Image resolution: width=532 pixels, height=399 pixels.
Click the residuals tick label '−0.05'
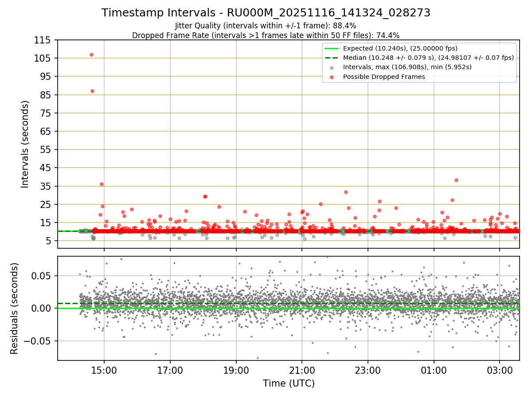pos(37,341)
